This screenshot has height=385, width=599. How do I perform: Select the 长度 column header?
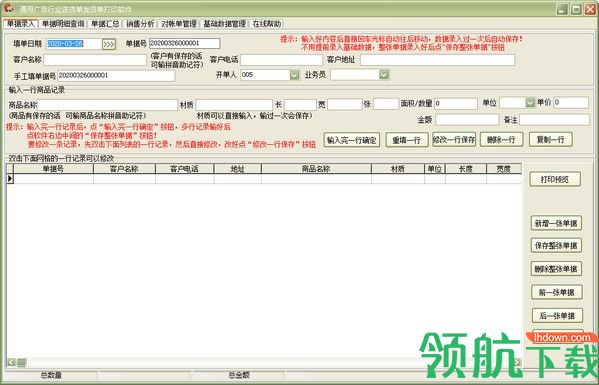point(466,169)
